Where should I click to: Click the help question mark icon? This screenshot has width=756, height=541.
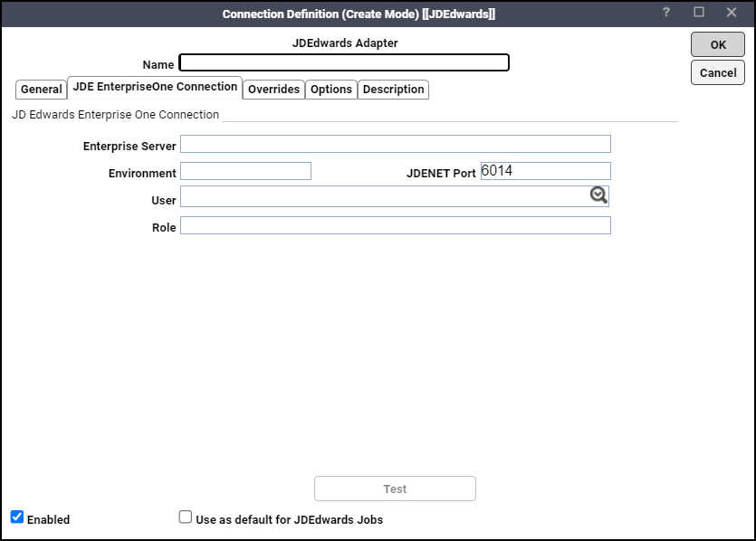tap(665, 13)
